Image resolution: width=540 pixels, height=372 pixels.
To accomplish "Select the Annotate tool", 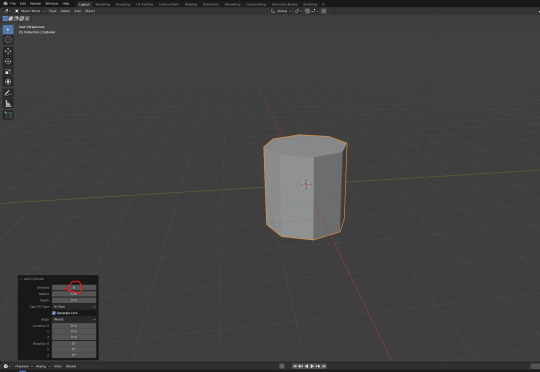I will point(8,93).
